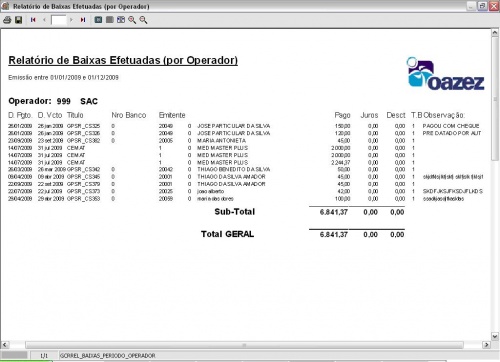Image resolution: width=500 pixels, height=362 pixels.
Task: Click the print report icon
Action: click(x=7, y=20)
